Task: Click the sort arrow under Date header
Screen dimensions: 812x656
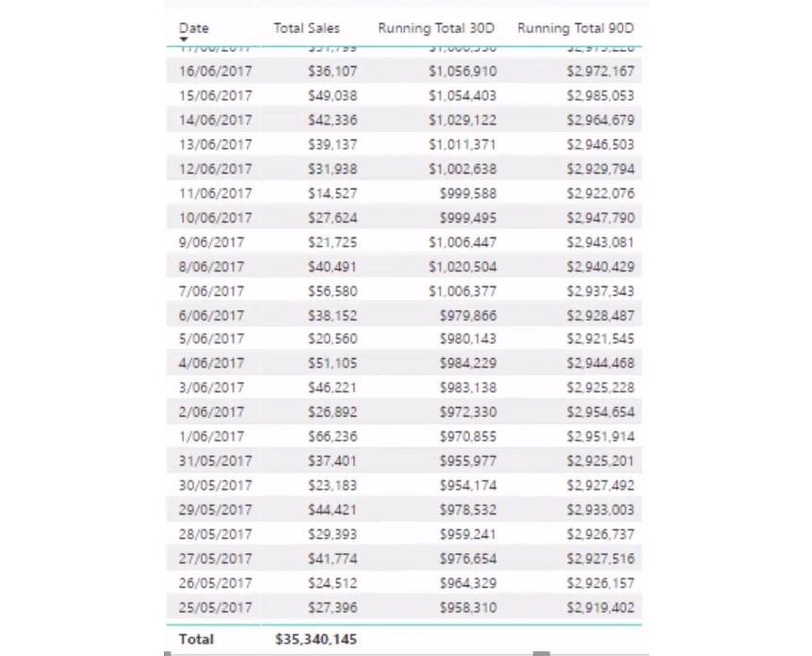Action: pyautogui.click(x=184, y=40)
